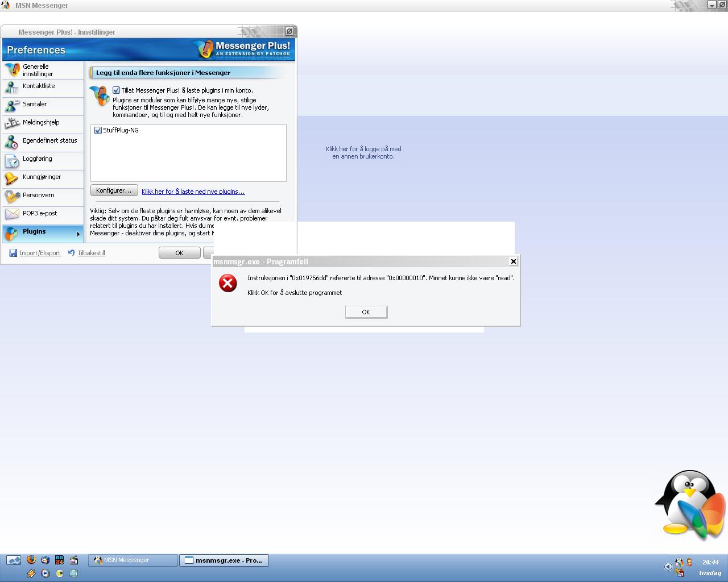
Task: Click OK in Messenger Plus! preferences
Action: (x=179, y=253)
